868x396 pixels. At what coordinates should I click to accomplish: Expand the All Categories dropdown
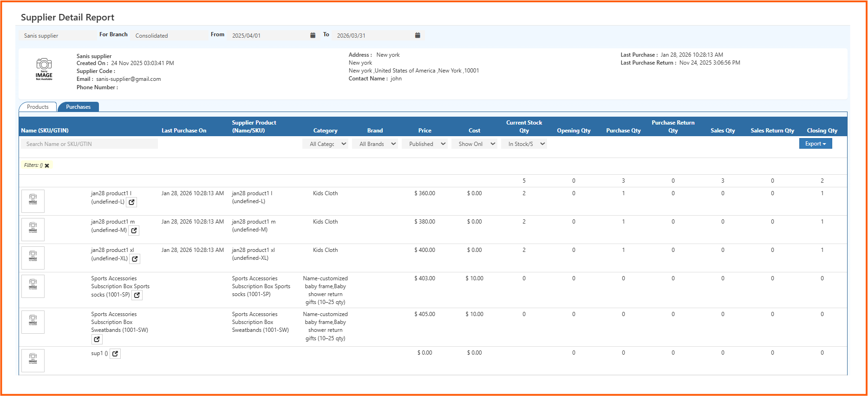[325, 144]
